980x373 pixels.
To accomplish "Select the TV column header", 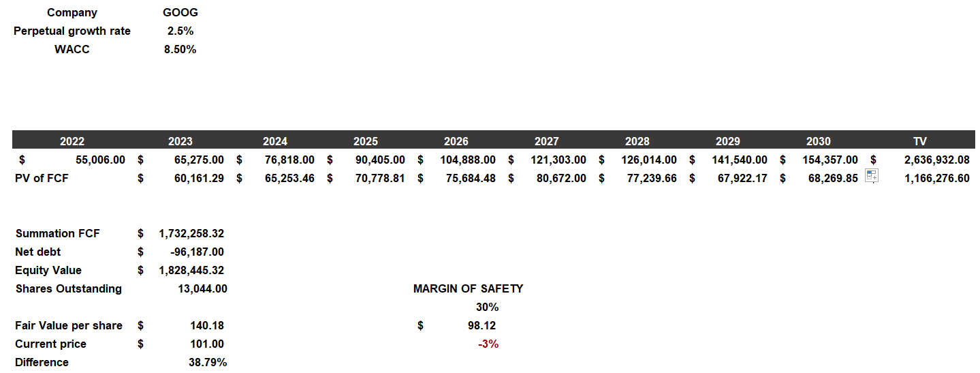I will tap(919, 141).
